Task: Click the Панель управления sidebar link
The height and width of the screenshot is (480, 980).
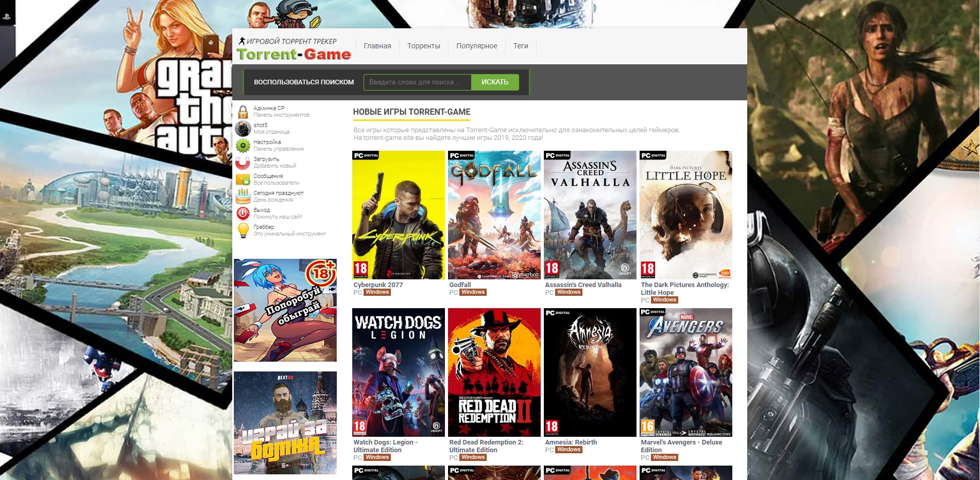Action: tap(279, 149)
